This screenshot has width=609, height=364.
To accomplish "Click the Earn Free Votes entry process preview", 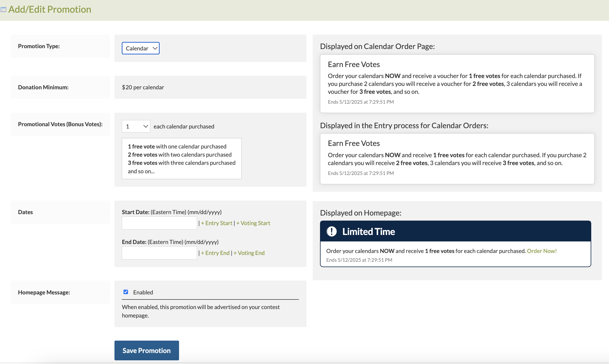I will pos(457,159).
